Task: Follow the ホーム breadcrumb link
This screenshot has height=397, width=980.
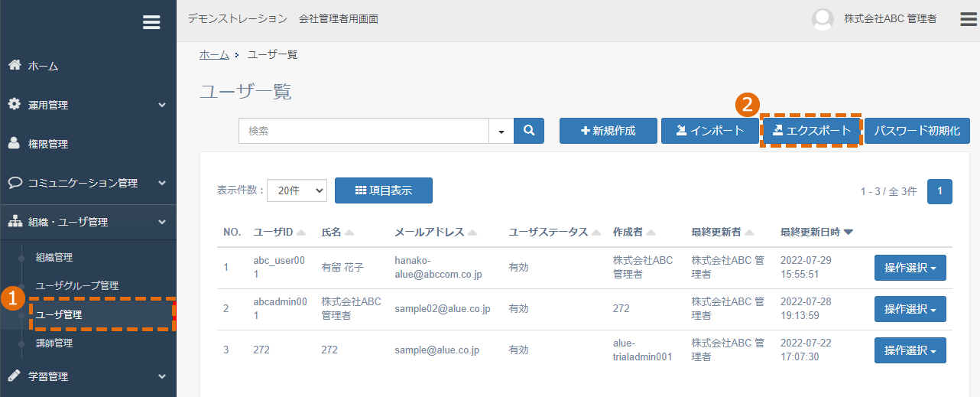Action: 214,54
